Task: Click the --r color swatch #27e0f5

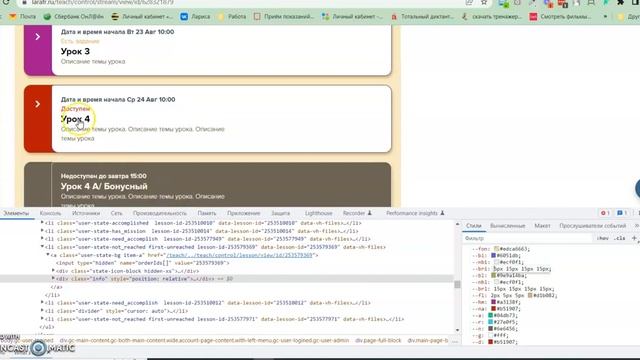Action: coord(490,322)
